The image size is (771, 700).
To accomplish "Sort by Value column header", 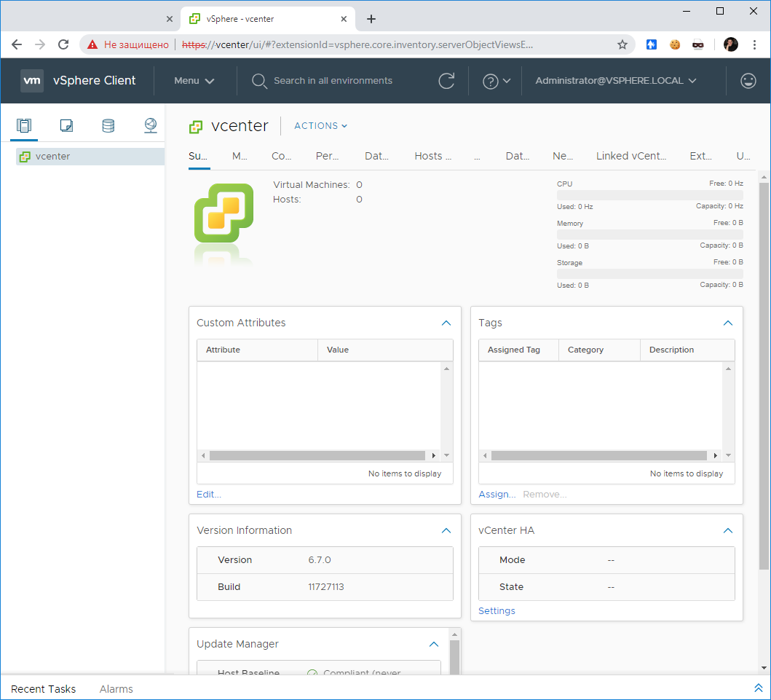I will pos(386,350).
